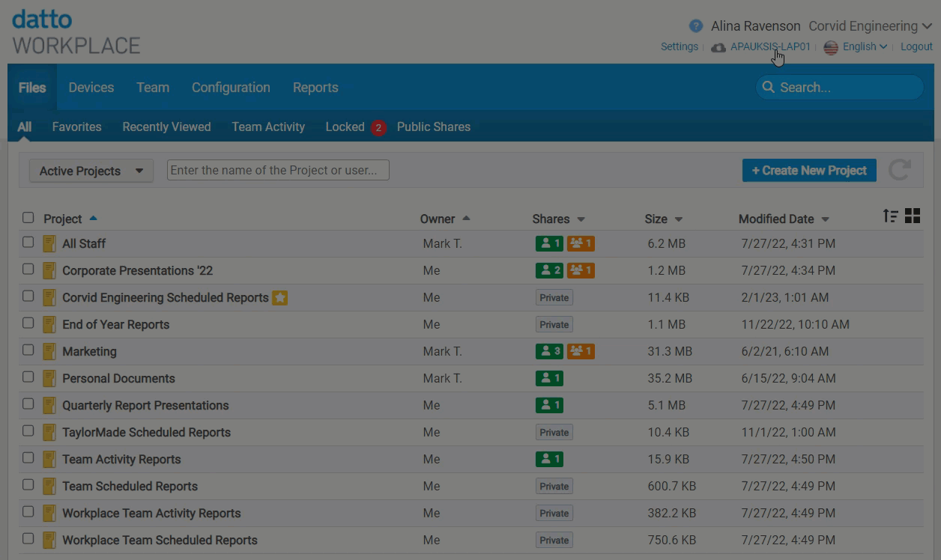The height and width of the screenshot is (560, 941).
Task: Click the green user share badge for Personal Documents
Action: coord(549,379)
